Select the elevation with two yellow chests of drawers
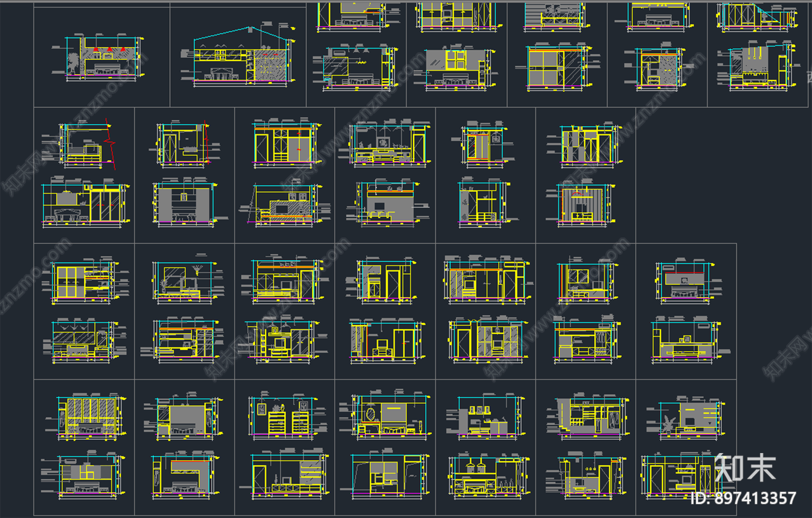The image size is (812, 518). [287, 415]
